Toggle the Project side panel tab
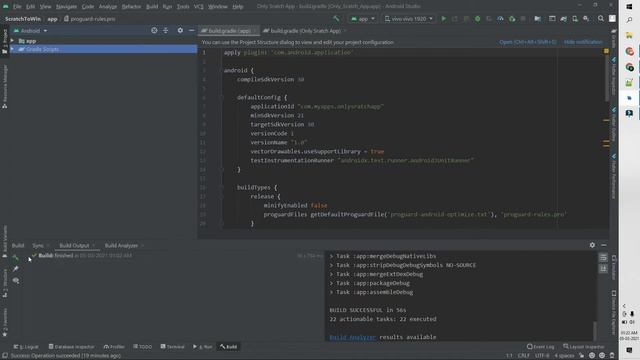Screen dimensions: 640x360 point(4,42)
